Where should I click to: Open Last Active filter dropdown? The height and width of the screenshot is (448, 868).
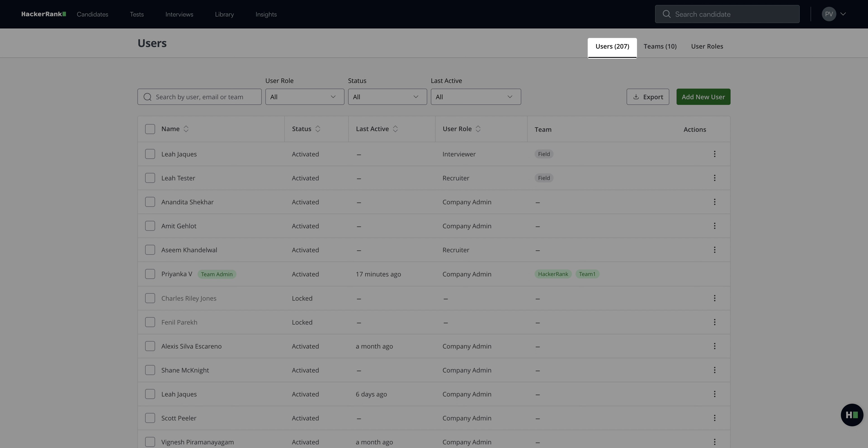point(475,97)
